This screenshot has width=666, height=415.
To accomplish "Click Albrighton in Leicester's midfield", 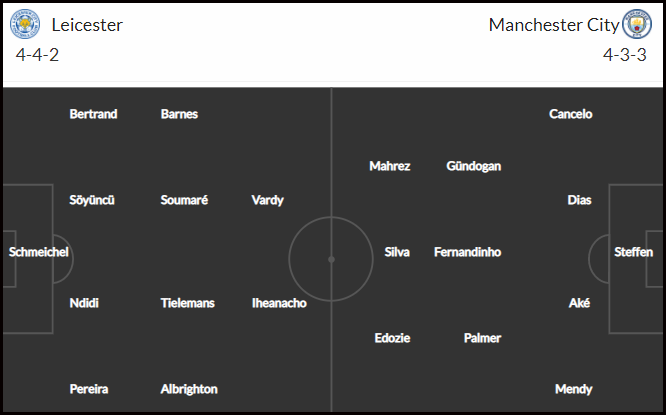I will coord(189,389).
